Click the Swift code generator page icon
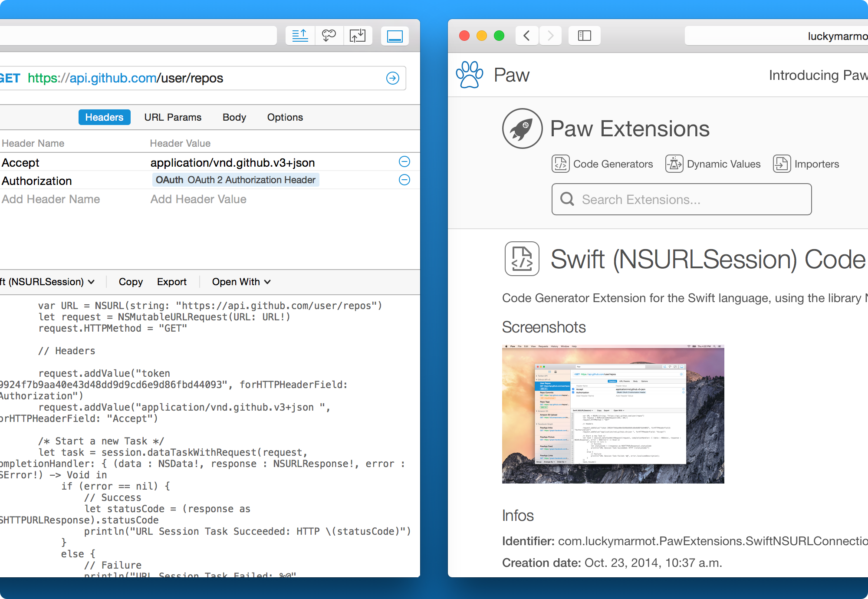868x599 pixels. pyautogui.click(x=522, y=259)
